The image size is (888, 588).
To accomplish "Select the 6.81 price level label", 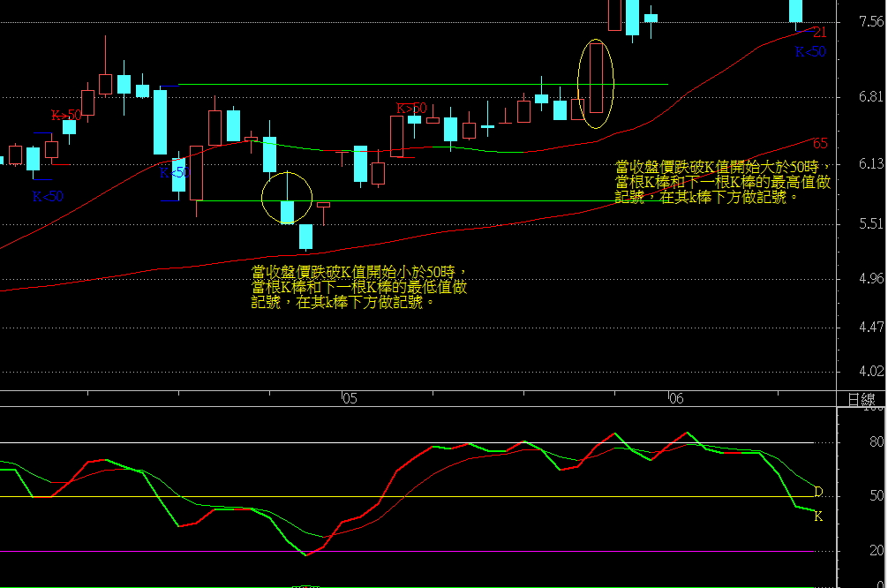I will pos(871,97).
